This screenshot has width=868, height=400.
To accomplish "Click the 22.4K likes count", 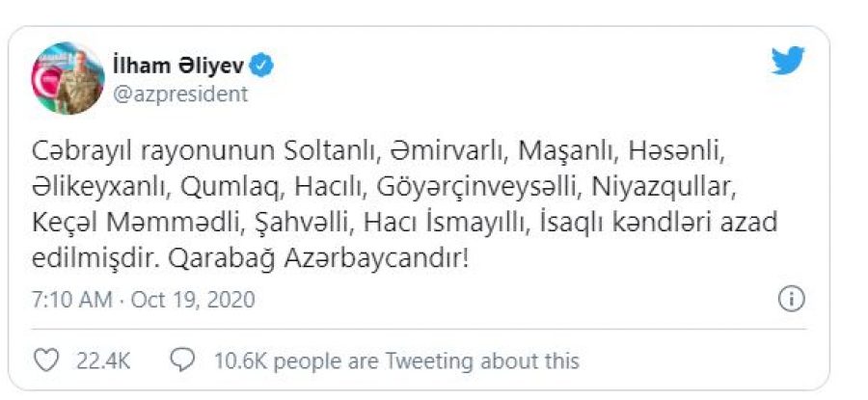I will tap(102, 360).
